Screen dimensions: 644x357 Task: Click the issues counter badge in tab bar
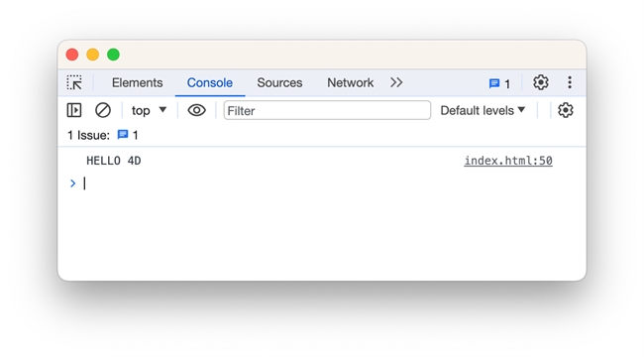point(499,83)
